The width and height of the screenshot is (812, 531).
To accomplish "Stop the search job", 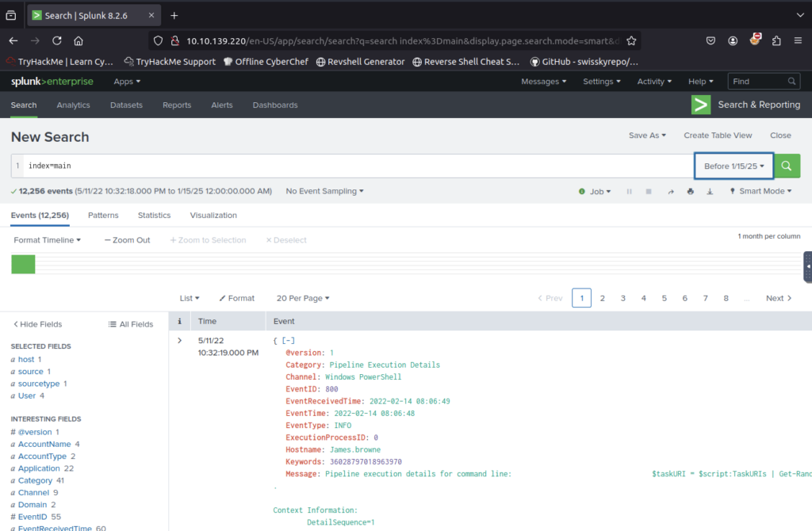I will click(x=649, y=192).
